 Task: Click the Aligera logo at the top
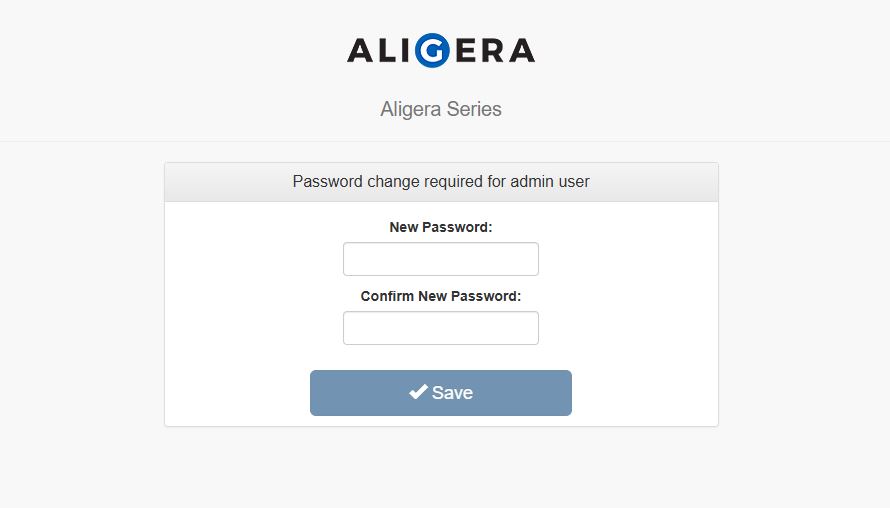tap(441, 51)
